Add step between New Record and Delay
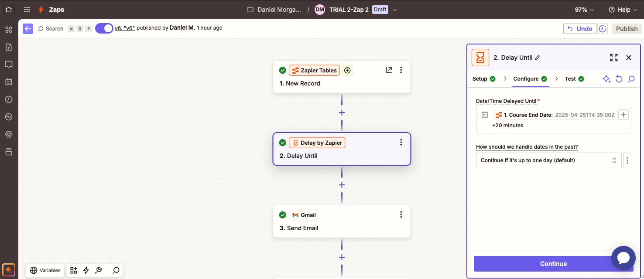 click(342, 112)
